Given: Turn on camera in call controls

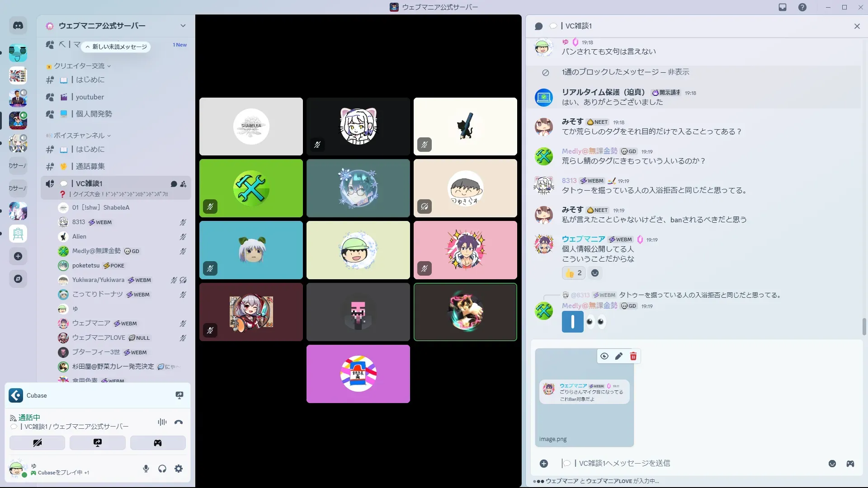Looking at the screenshot, I should [x=37, y=443].
